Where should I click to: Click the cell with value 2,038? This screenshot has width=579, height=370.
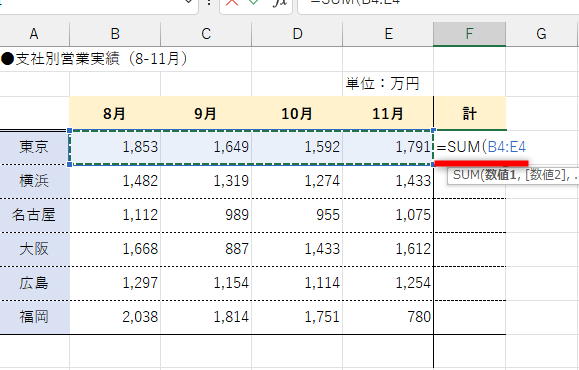pyautogui.click(x=115, y=317)
